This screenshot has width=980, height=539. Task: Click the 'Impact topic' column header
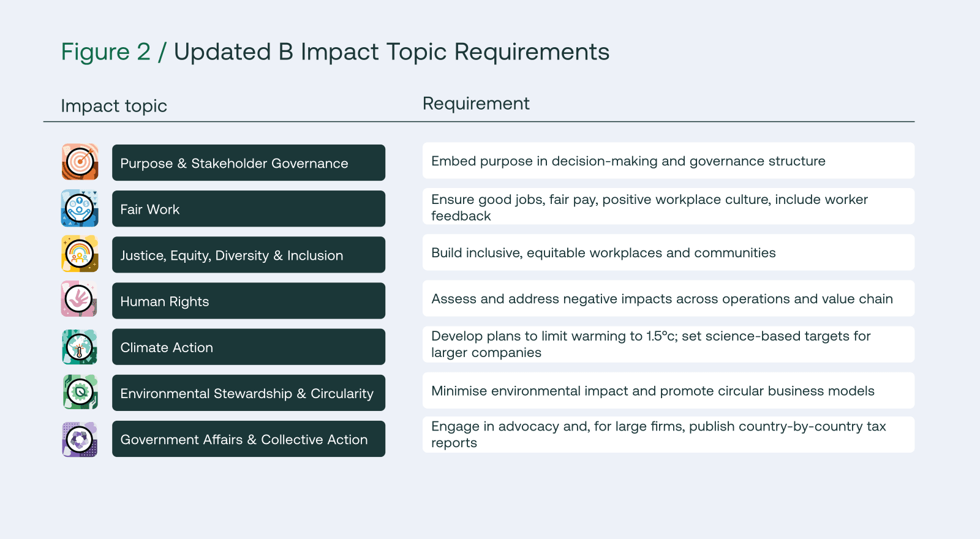pyautogui.click(x=114, y=106)
